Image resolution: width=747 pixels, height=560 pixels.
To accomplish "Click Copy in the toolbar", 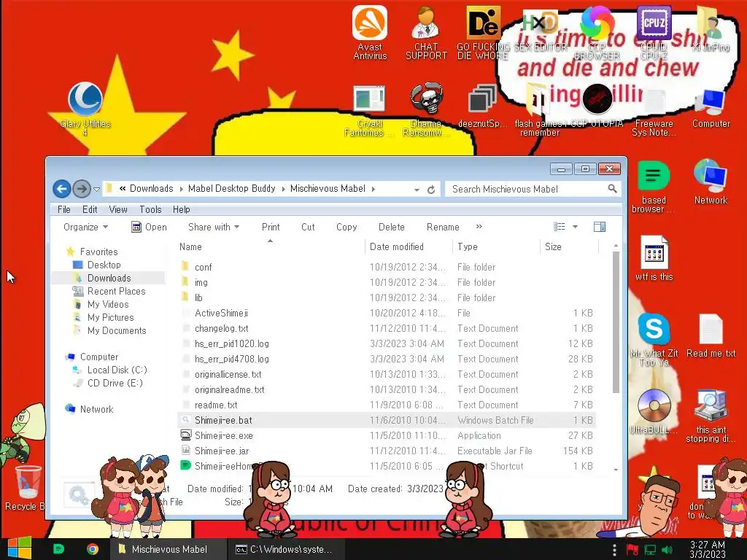I will 347,227.
